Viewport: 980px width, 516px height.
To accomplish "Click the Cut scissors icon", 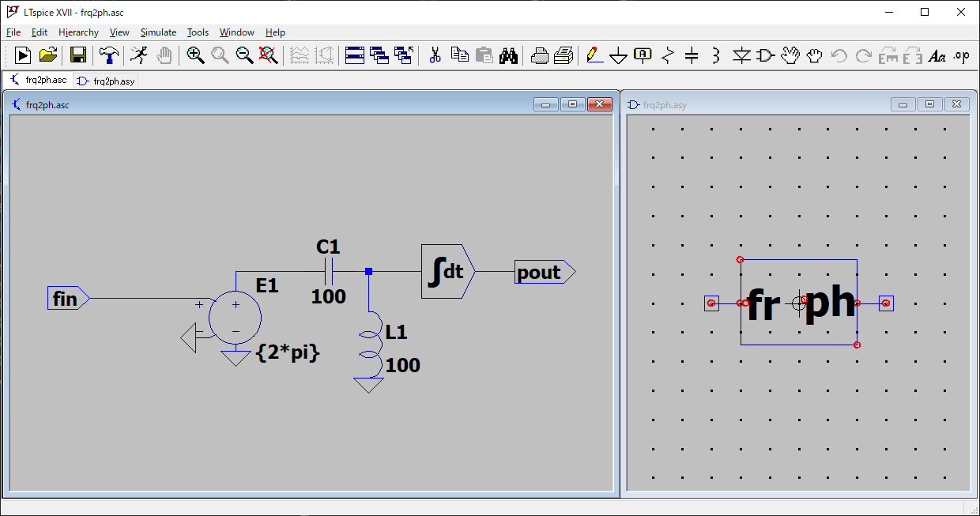I will pyautogui.click(x=435, y=55).
